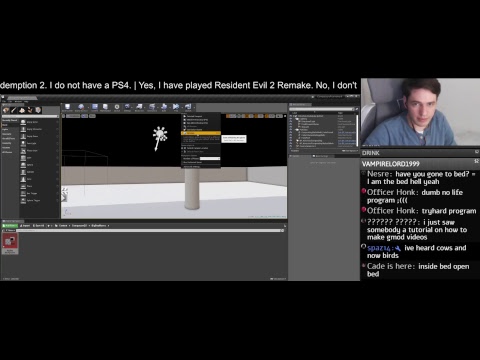Open the Cinematics dropdown arrow
This screenshot has width=480, height=360.
click(157, 107)
